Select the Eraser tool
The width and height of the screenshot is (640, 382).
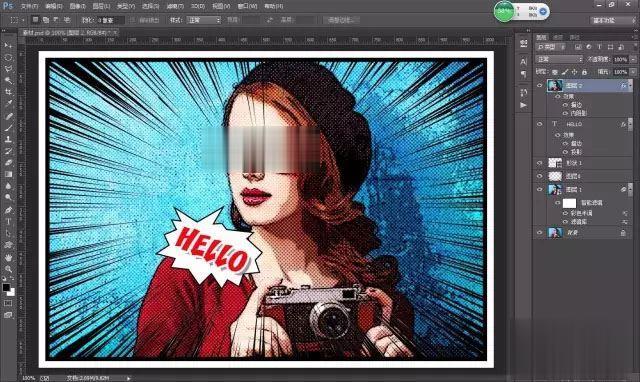8,162
